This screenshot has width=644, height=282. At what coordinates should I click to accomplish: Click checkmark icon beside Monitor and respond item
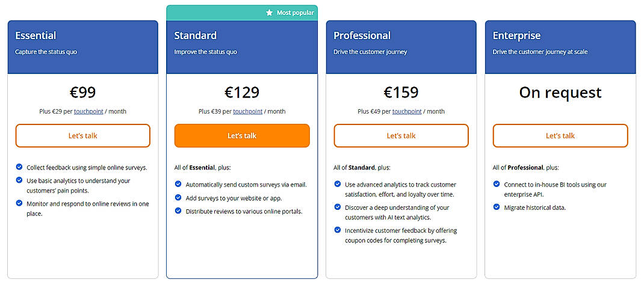tap(19, 203)
